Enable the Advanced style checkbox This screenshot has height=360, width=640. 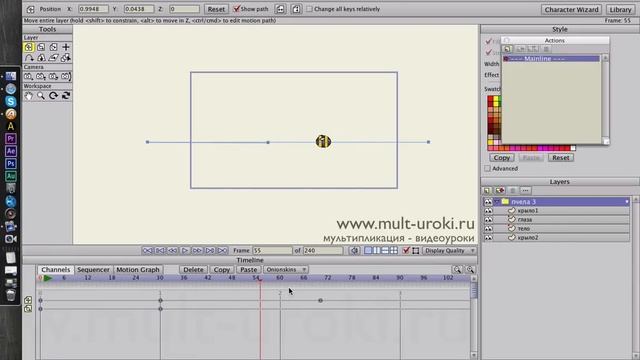pyautogui.click(x=487, y=169)
